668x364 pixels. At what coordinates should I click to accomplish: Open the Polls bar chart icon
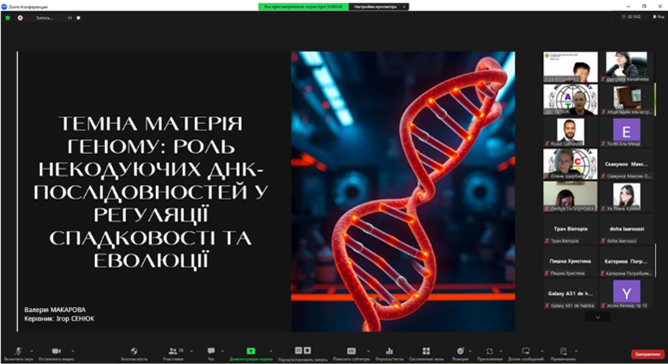[x=389, y=351]
